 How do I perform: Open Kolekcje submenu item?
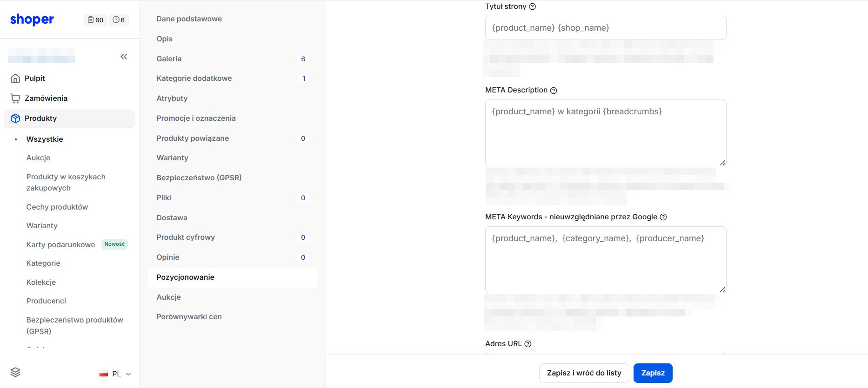pos(41,283)
